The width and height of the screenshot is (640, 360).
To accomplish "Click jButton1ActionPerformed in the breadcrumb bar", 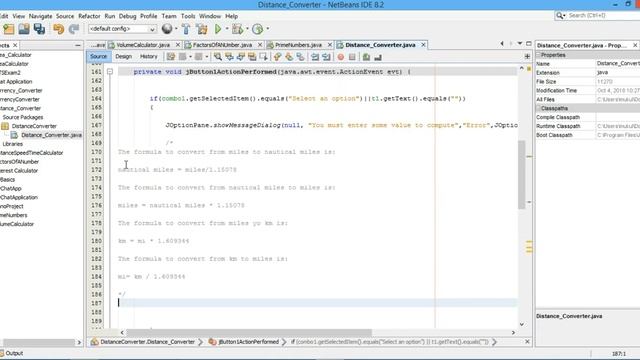I will [248, 342].
